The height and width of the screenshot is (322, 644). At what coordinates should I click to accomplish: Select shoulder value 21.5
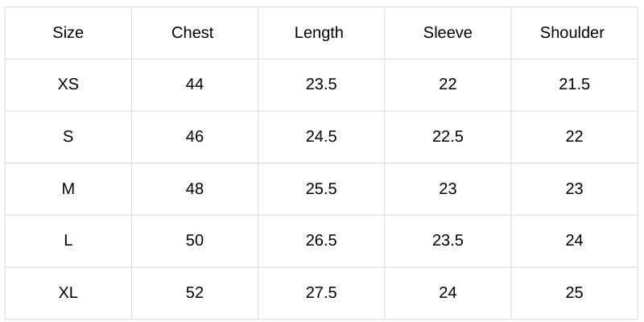pos(574,85)
